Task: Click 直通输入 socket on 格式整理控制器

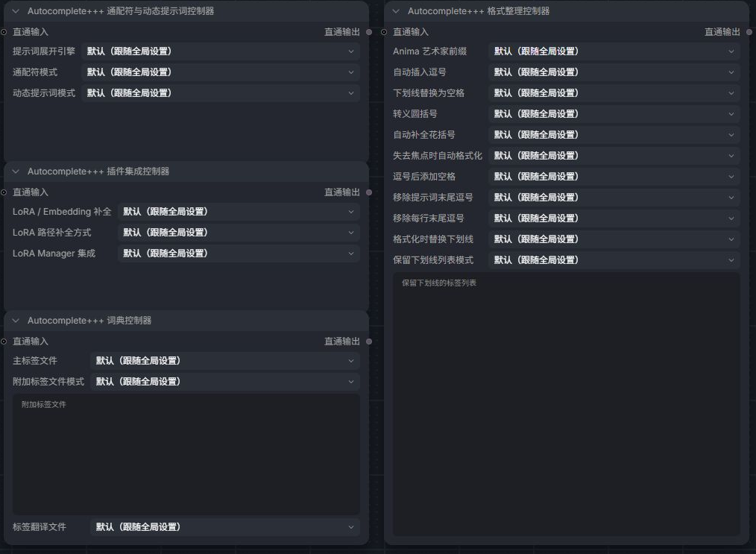Action: 384,32
